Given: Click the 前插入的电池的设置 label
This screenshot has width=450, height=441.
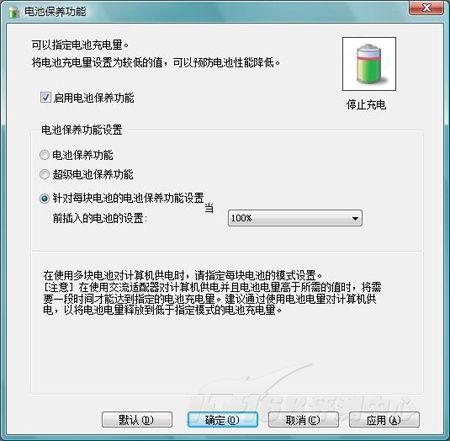Looking at the screenshot, I should click(x=100, y=218).
